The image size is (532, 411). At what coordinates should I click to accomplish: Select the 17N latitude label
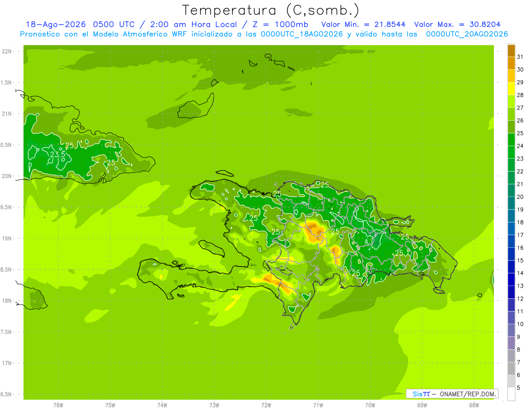coord(7,364)
